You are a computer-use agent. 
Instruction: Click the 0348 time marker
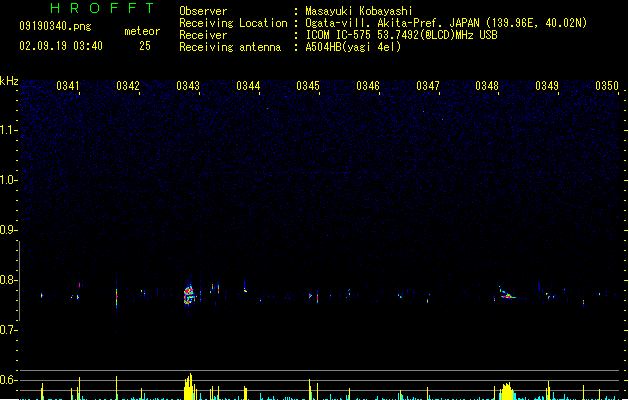pyautogui.click(x=487, y=86)
